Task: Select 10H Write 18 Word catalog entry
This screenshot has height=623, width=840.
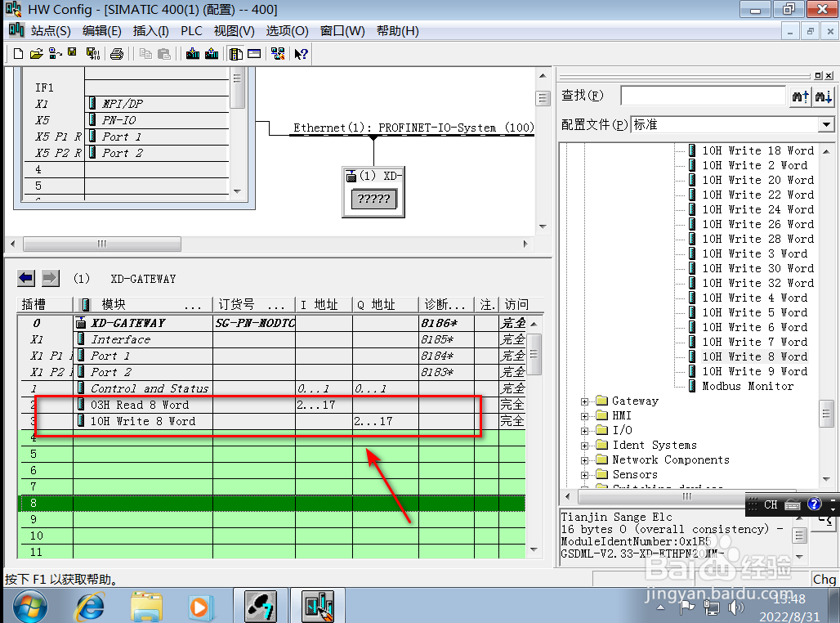Action: click(758, 150)
